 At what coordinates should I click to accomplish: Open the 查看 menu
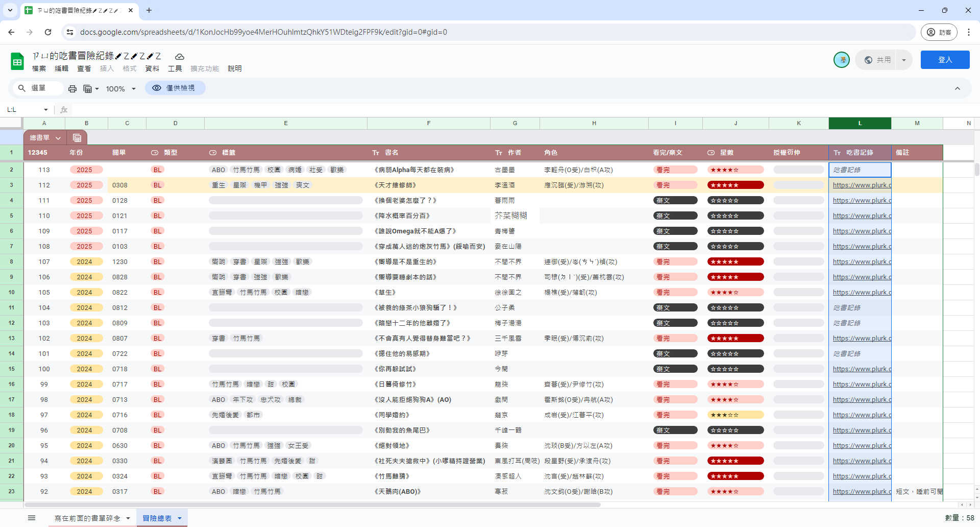point(84,68)
